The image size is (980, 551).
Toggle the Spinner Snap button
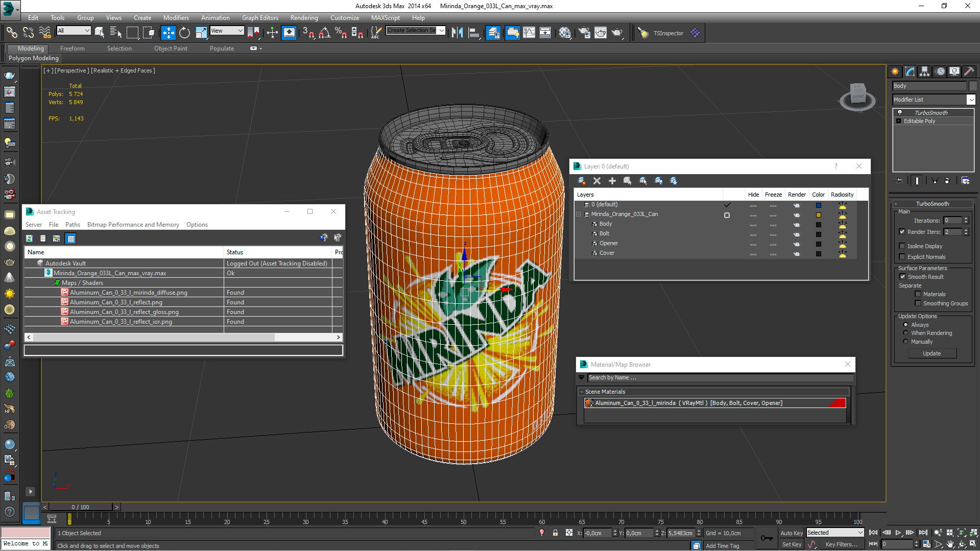pyautogui.click(x=357, y=33)
